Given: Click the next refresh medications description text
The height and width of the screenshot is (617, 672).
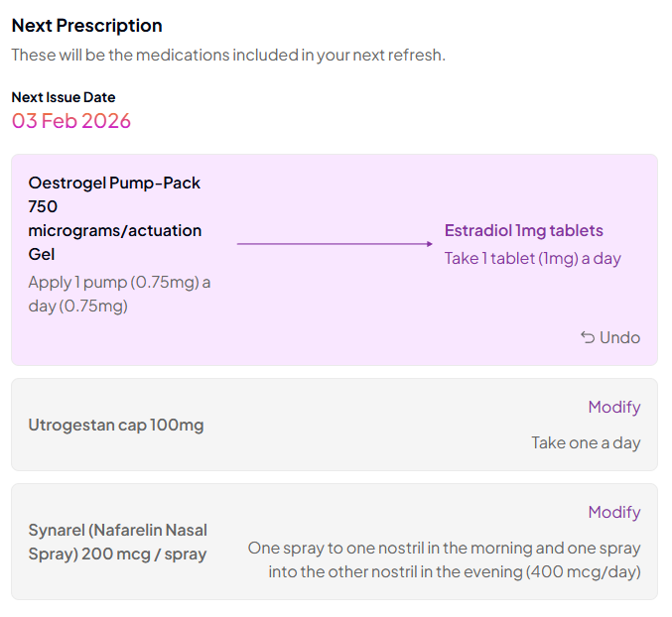Looking at the screenshot, I should [228, 55].
